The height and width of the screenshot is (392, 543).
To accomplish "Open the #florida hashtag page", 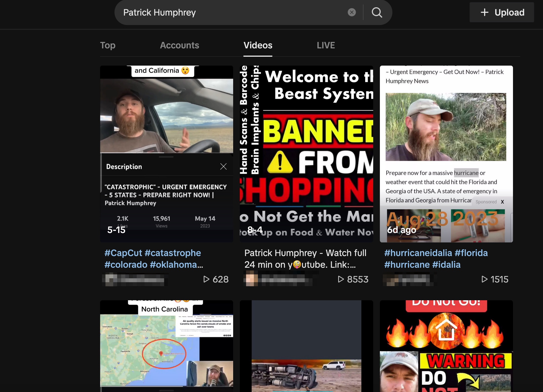I will (x=471, y=253).
